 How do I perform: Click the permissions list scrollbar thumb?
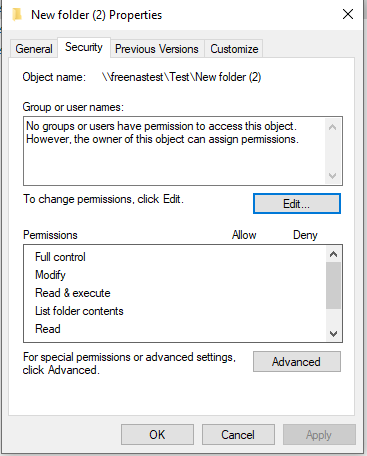coord(333,285)
